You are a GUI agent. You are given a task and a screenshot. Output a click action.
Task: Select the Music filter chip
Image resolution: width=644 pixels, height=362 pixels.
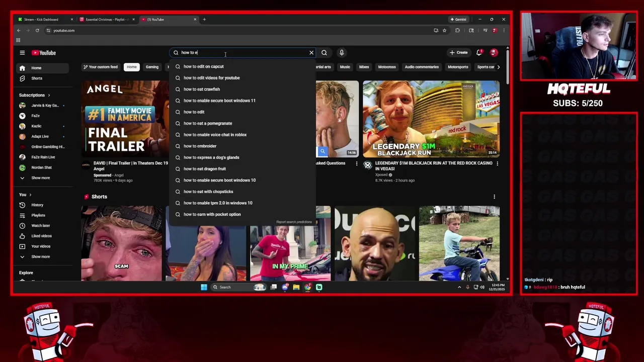pos(345,67)
